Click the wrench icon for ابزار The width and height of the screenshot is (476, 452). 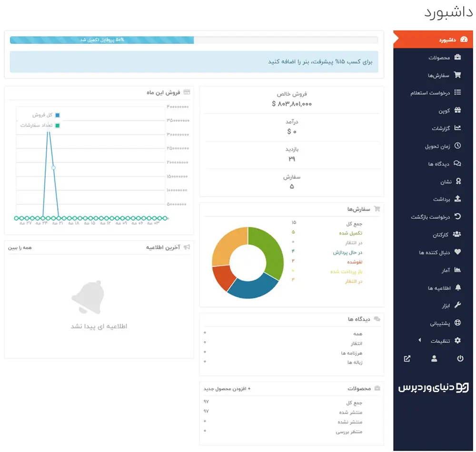457,305
